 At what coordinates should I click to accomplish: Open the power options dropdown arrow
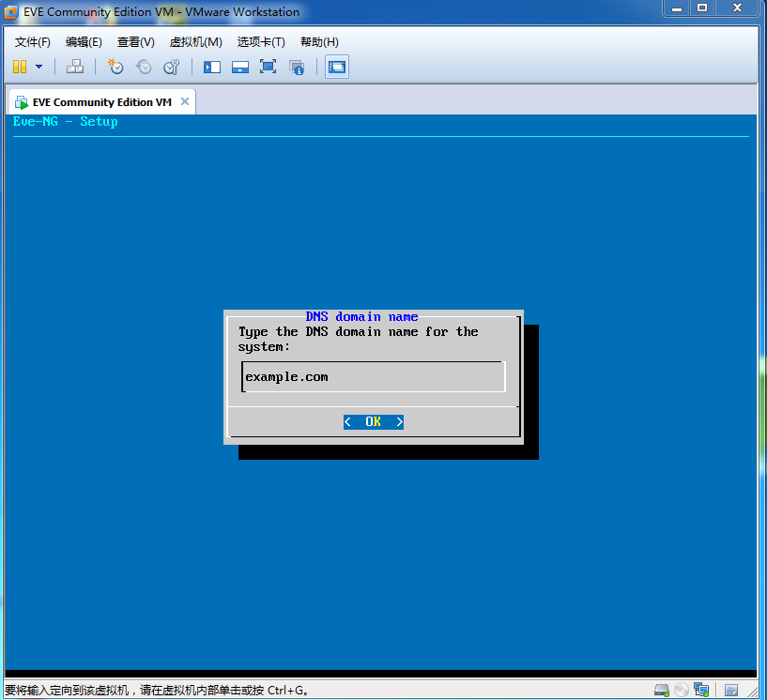pyautogui.click(x=39, y=67)
